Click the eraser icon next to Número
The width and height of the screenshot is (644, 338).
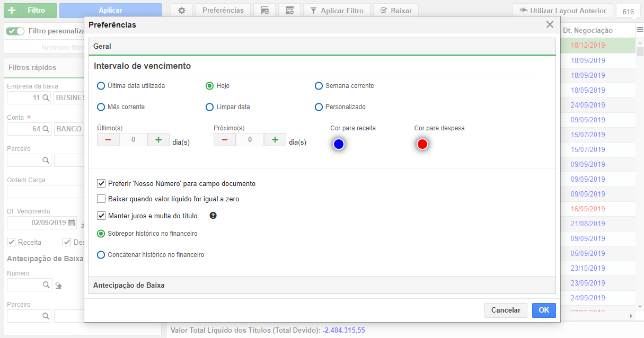click(58, 285)
